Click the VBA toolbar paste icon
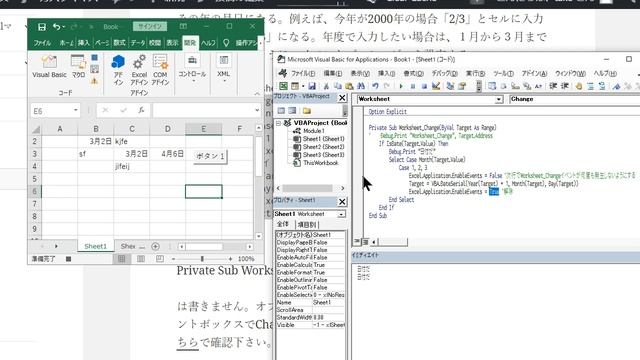Image resolution: width=640 pixels, height=360 pixels. [349, 86]
